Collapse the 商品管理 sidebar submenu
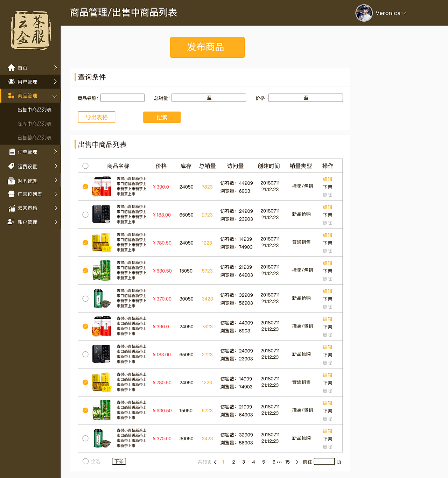448x478 pixels. point(55,96)
